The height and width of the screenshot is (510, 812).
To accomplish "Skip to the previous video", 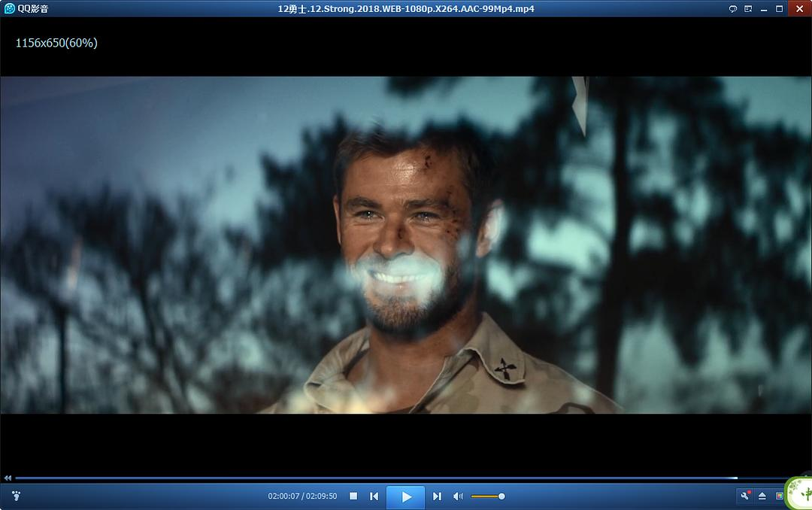I will (x=374, y=496).
